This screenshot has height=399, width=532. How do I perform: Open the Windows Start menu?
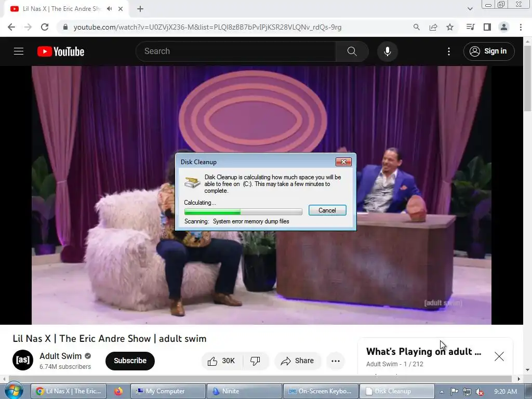click(14, 391)
